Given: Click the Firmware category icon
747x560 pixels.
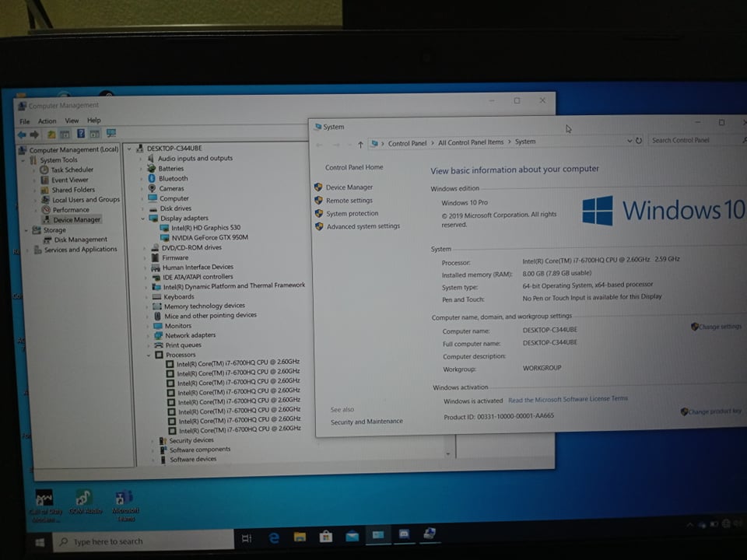Looking at the screenshot, I should tap(156, 257).
